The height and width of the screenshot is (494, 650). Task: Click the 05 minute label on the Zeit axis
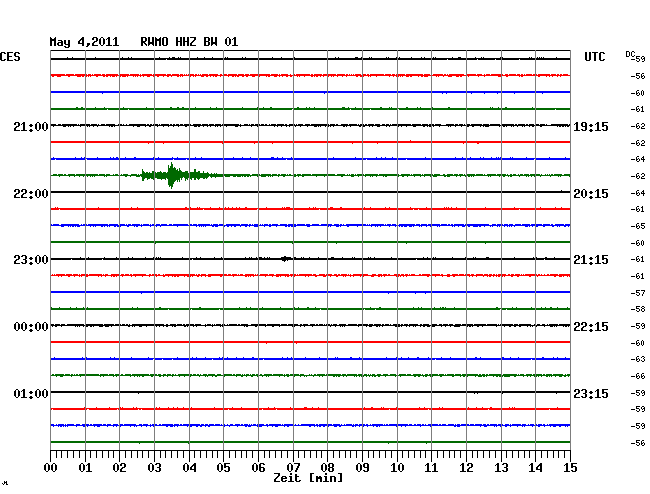click(x=223, y=468)
